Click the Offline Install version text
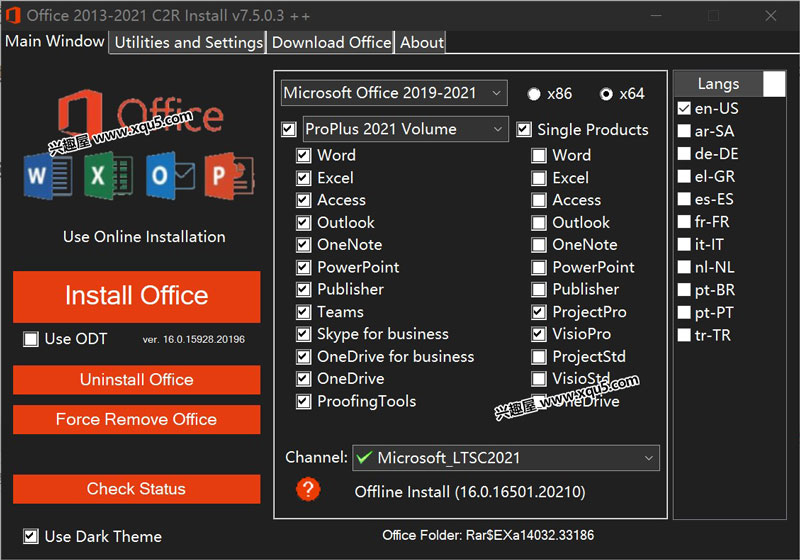Image resolution: width=800 pixels, height=560 pixels. pyautogui.click(x=470, y=492)
